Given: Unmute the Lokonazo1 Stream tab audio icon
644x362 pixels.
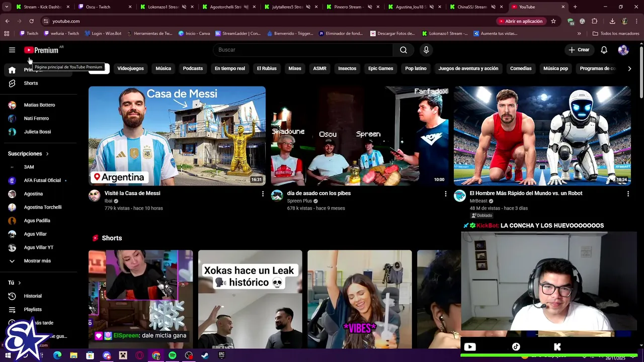Looking at the screenshot, I should coord(184,7).
